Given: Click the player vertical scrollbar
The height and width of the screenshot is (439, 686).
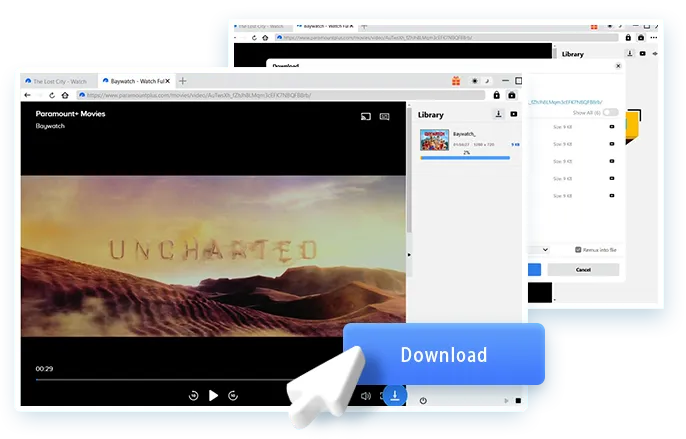Looking at the screenshot, I should tap(409, 171).
